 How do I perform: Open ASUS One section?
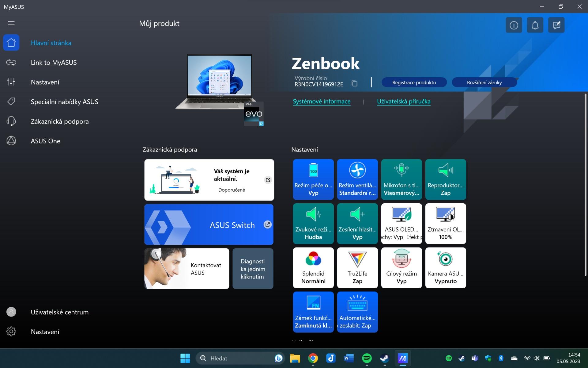[45, 141]
